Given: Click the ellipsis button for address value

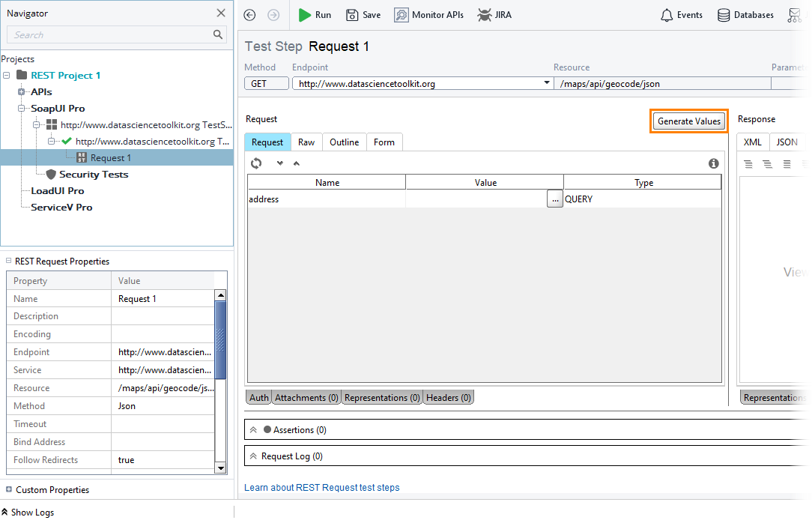Looking at the screenshot, I should pos(554,199).
